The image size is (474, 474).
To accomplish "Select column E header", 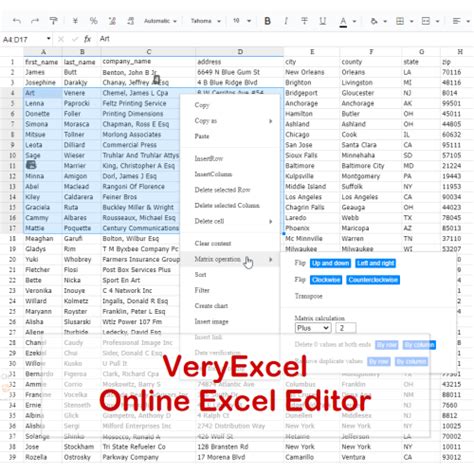I will pyautogui.click(x=312, y=52).
